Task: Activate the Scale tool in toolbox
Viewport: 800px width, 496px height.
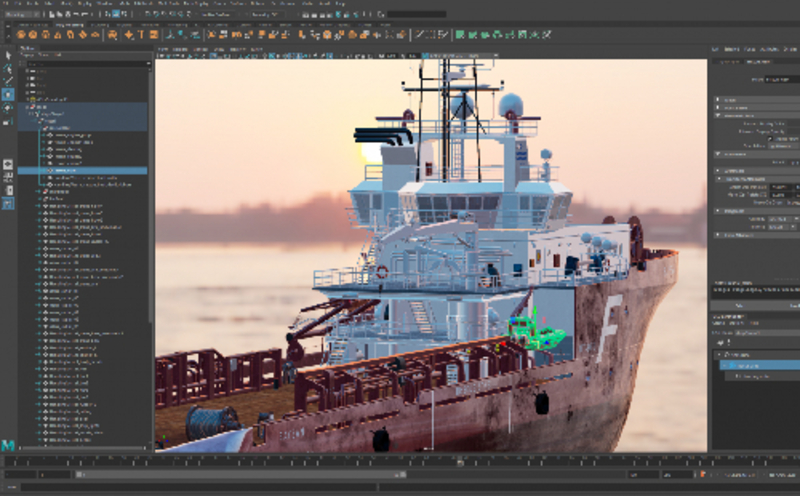Action: click(8, 121)
